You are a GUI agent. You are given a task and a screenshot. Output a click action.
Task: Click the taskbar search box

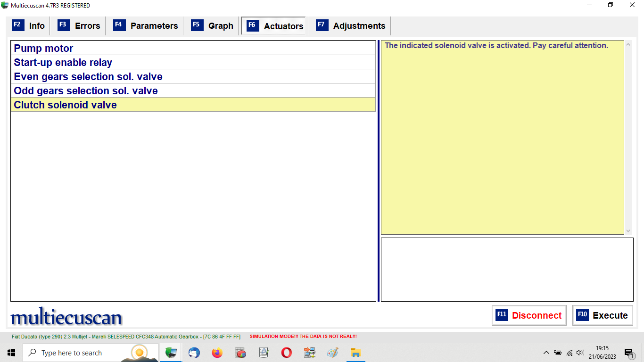(91, 353)
